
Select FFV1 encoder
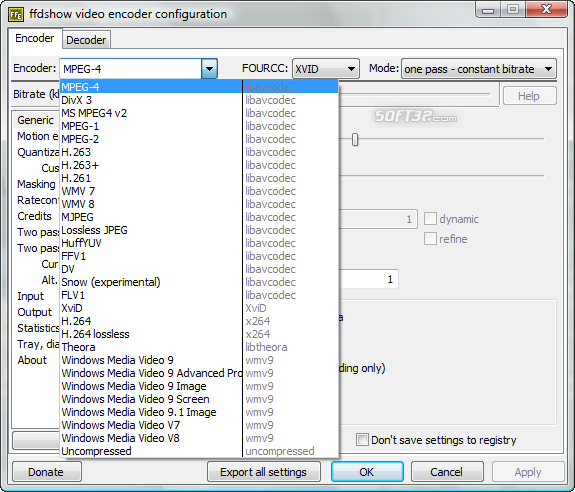tap(198, 256)
